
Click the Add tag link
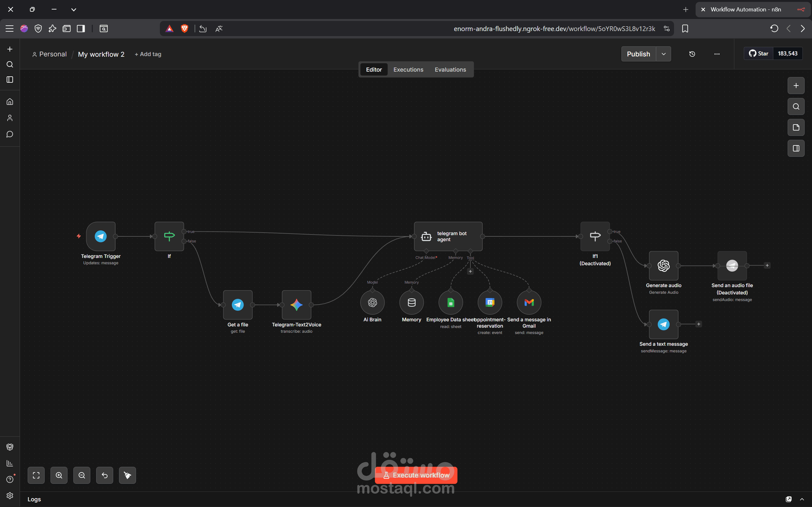(x=148, y=54)
